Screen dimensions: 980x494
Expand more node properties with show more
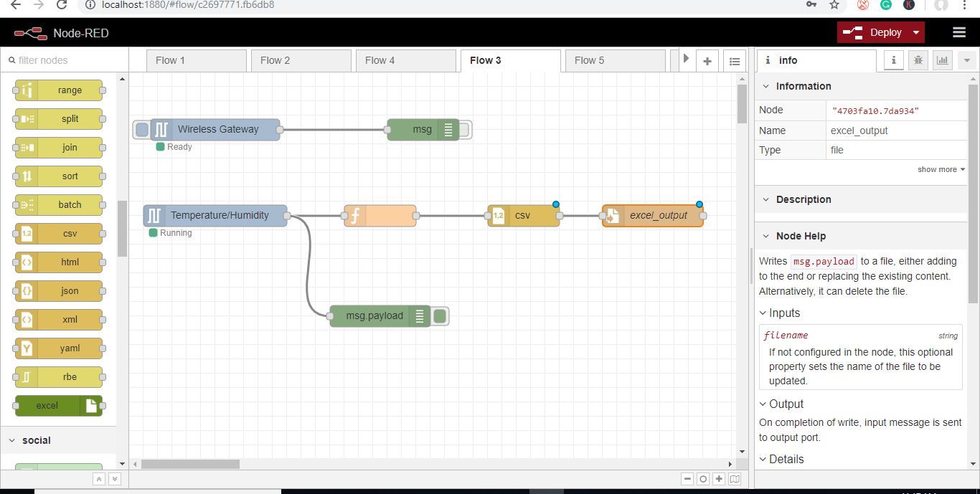[941, 169]
